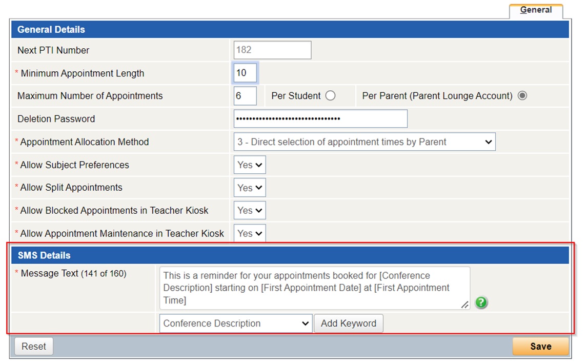The width and height of the screenshot is (588, 364).
Task: Click the Add Keyword button
Action: [x=348, y=323]
